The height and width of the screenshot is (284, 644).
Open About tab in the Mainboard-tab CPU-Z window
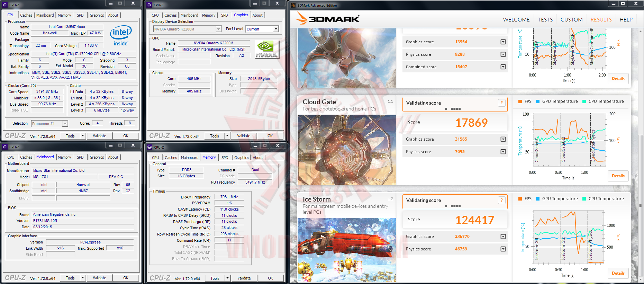113,157
